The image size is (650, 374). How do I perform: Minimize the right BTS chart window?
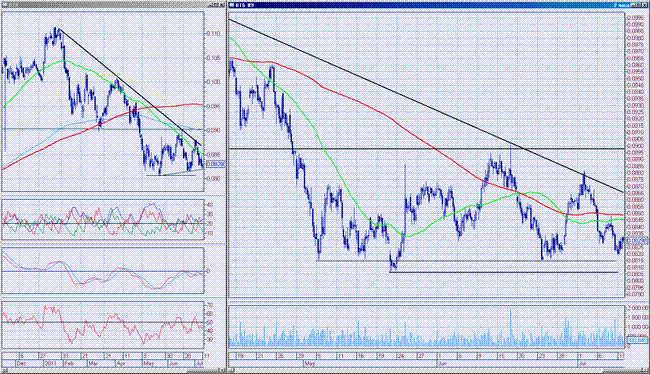[x=633, y=5]
